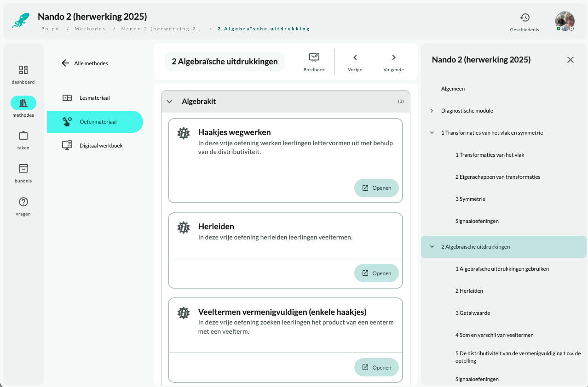Open 2 Eigenschappen van transformaties
Screen dimensions: 588x387
[x=498, y=177]
